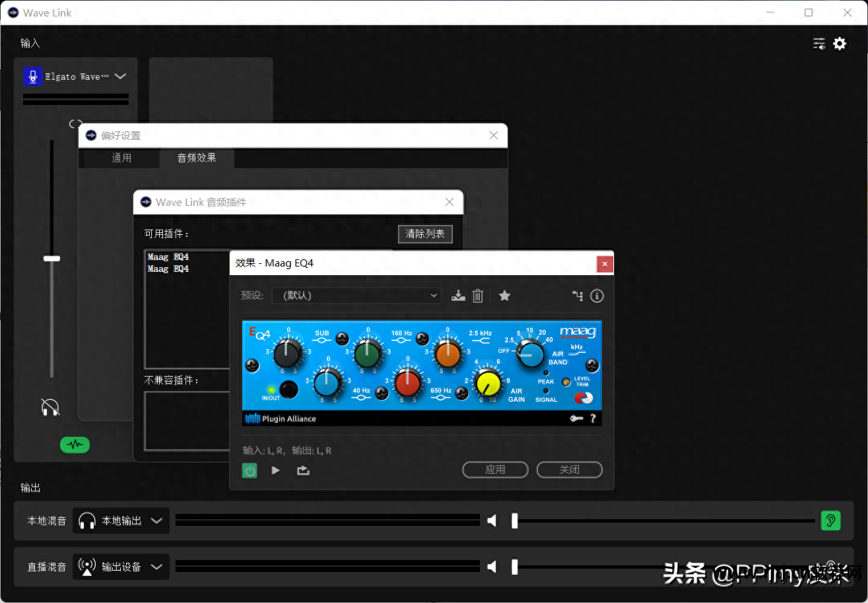Open the 本地输出 device dropdown

(x=121, y=521)
